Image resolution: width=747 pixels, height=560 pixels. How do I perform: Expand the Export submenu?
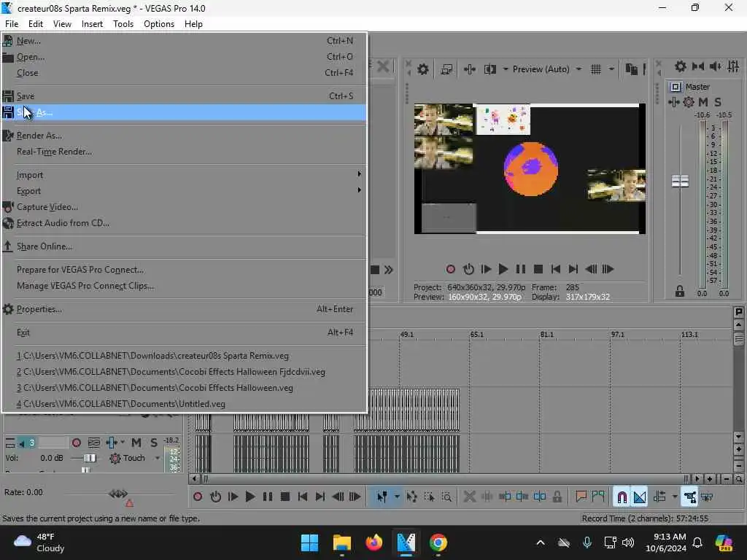(x=185, y=190)
